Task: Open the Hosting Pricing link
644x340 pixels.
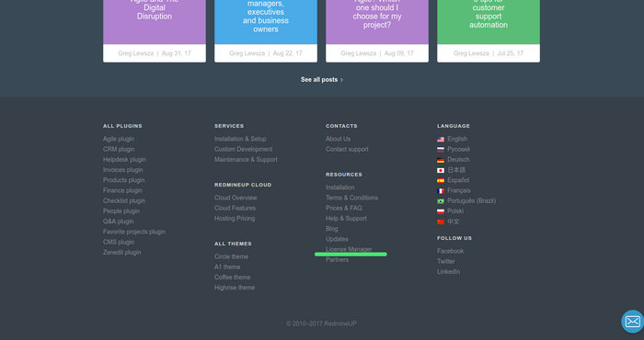Action: click(235, 219)
